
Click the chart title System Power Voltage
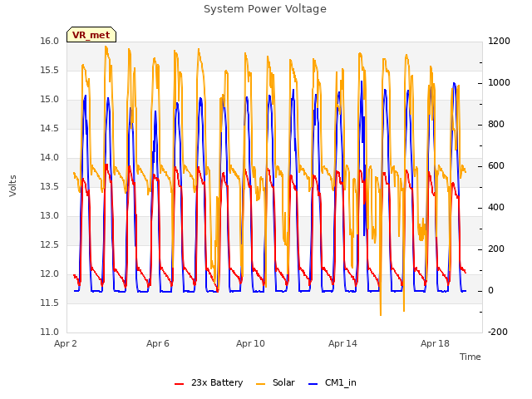265,9
